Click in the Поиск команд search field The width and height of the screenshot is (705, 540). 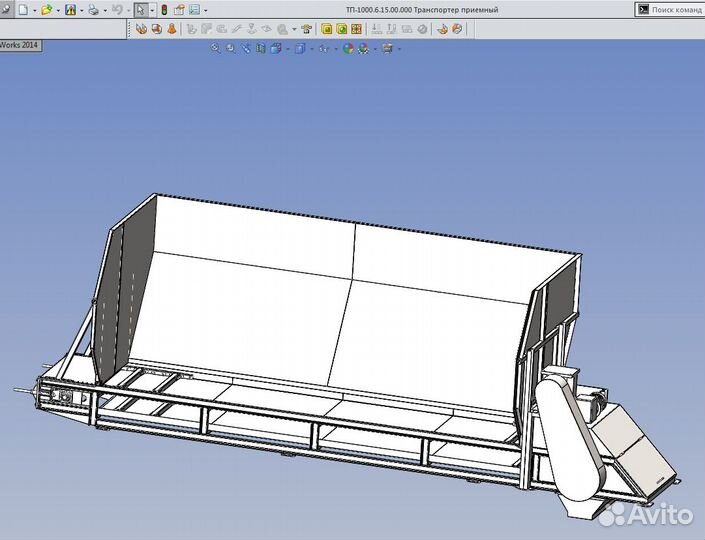[675, 9]
